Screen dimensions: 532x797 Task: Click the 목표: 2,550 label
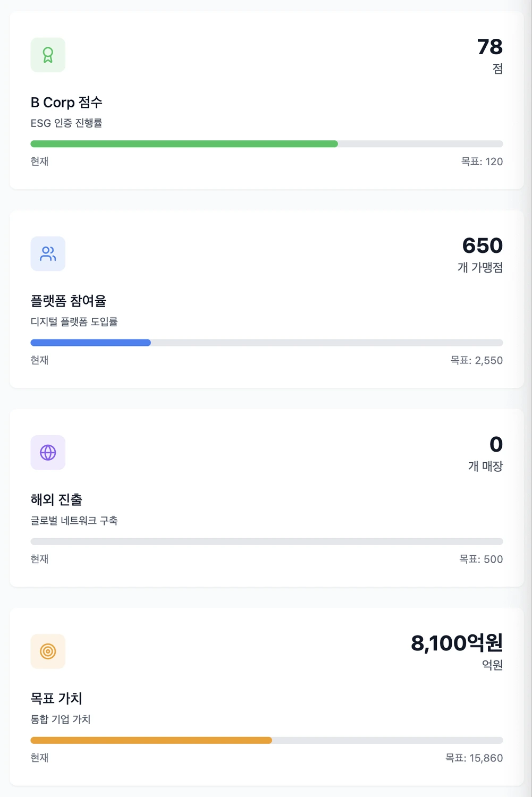(476, 360)
